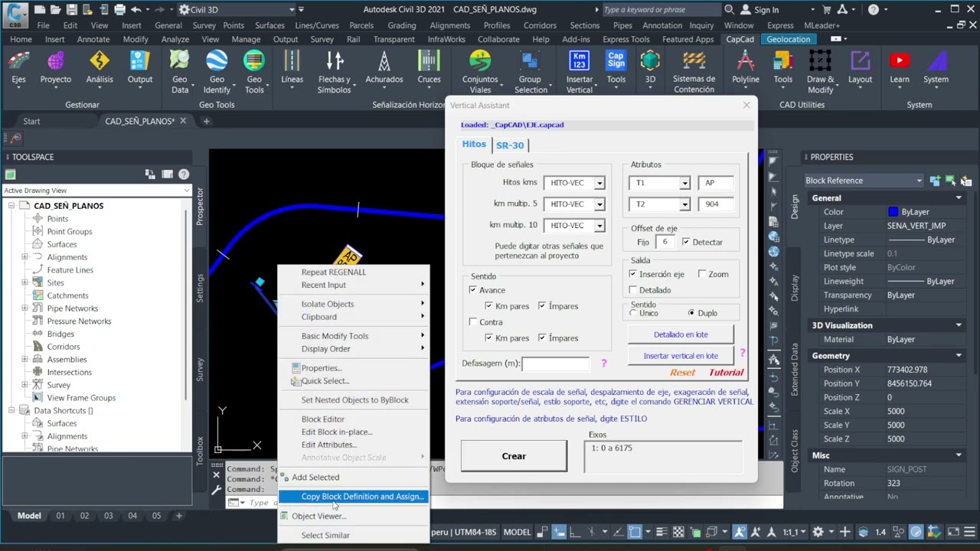
Task: Select the Cruces tool
Action: click(429, 67)
